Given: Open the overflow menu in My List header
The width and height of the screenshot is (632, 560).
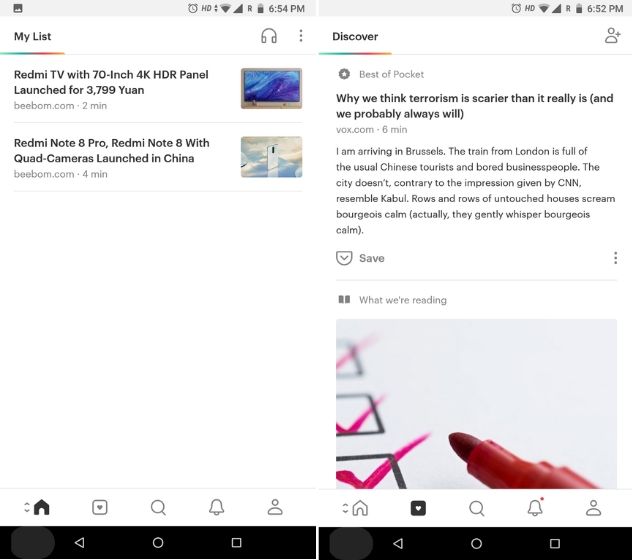Looking at the screenshot, I should click(x=301, y=36).
